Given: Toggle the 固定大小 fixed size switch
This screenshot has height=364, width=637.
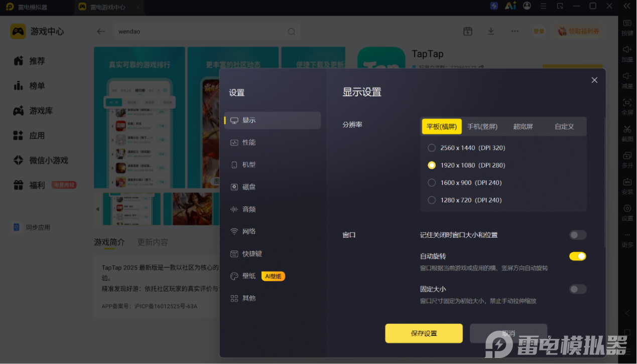Looking at the screenshot, I should tap(578, 289).
